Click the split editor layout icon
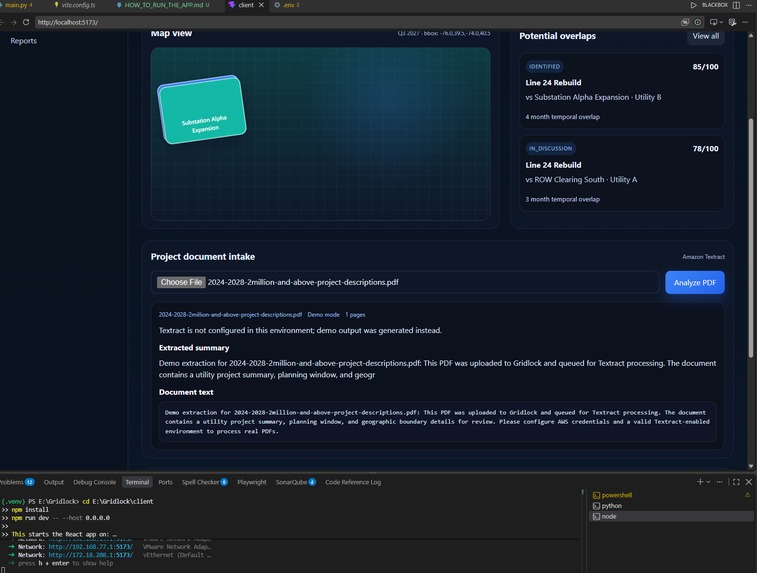 [736, 5]
